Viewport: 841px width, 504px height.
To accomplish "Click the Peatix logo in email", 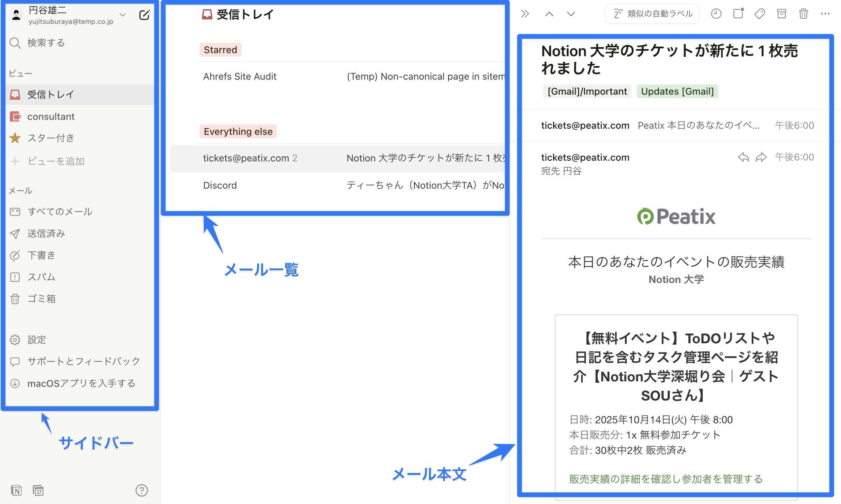I will 676,217.
